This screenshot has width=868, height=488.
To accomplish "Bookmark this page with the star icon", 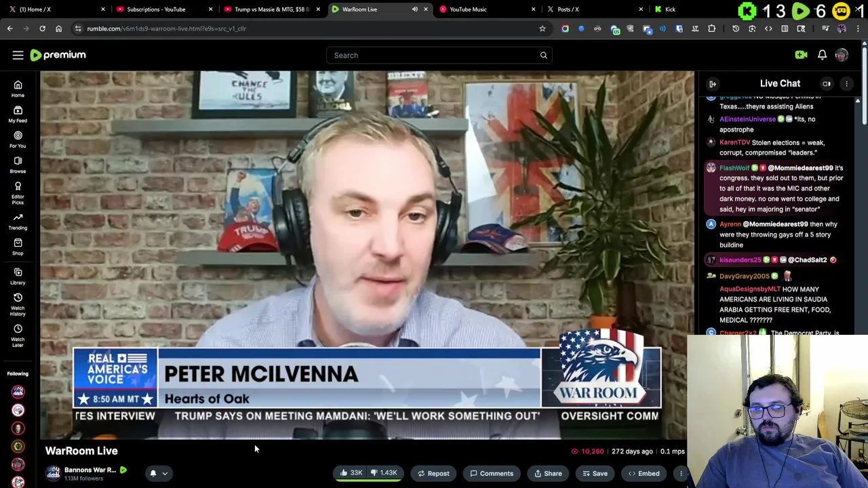I will tap(542, 28).
